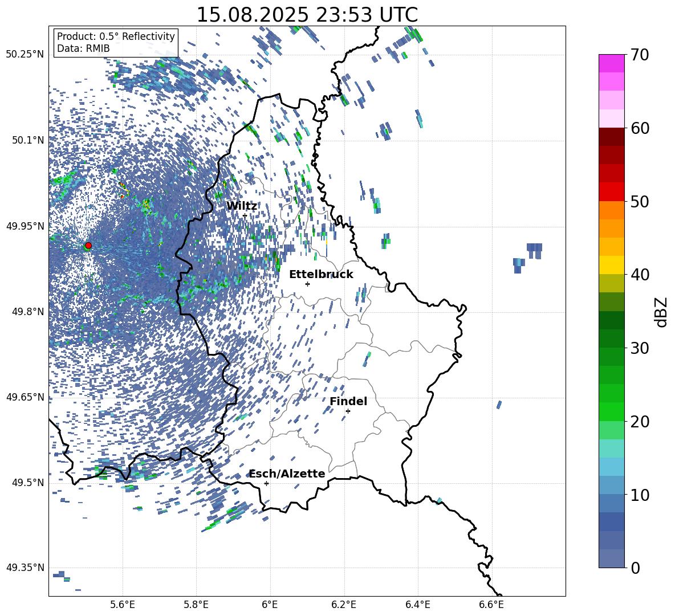
Task: Click the latitude label 49.5°N
Action: pyautogui.click(x=27, y=483)
